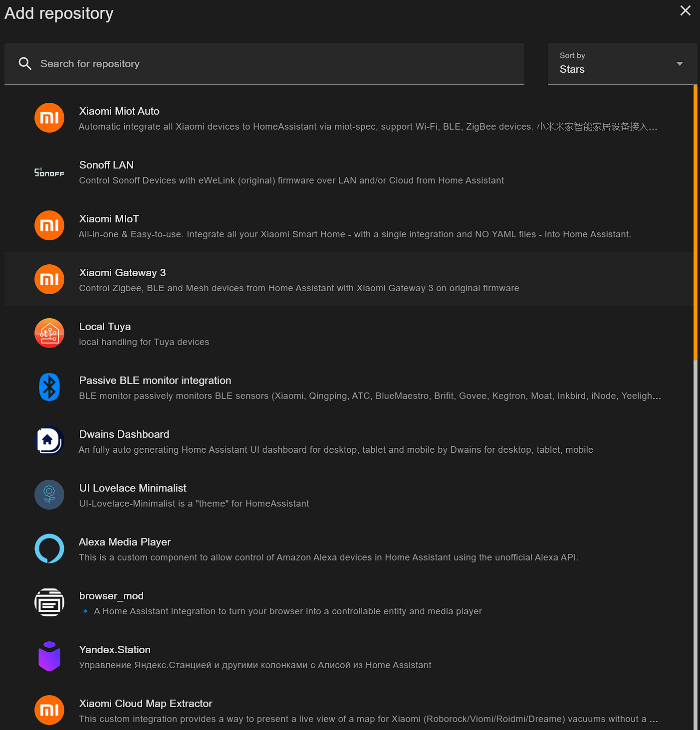The height and width of the screenshot is (730, 700).
Task: Click the Search for repository field
Action: [x=264, y=64]
